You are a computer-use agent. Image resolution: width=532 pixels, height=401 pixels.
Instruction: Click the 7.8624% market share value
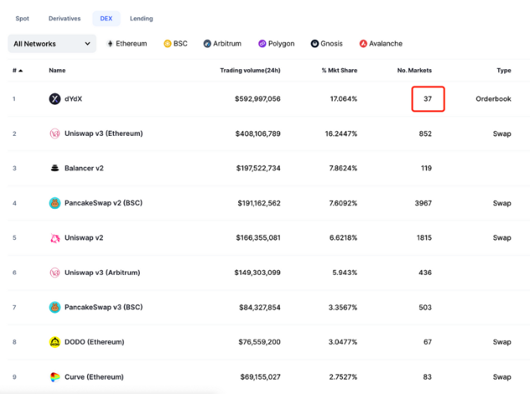(343, 168)
